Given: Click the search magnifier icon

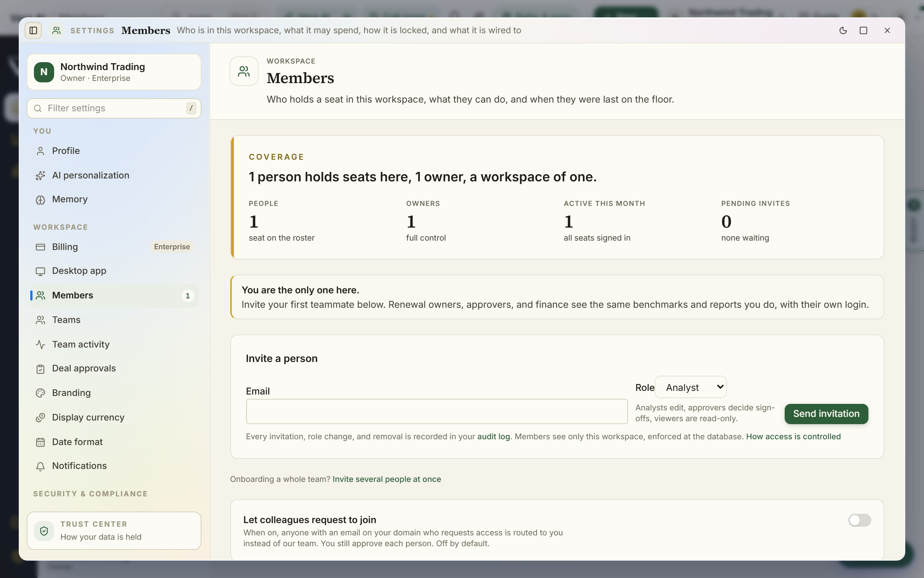Looking at the screenshot, I should (x=38, y=108).
